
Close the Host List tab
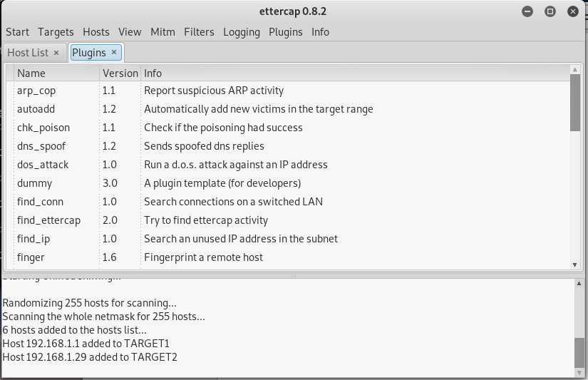[x=56, y=53]
